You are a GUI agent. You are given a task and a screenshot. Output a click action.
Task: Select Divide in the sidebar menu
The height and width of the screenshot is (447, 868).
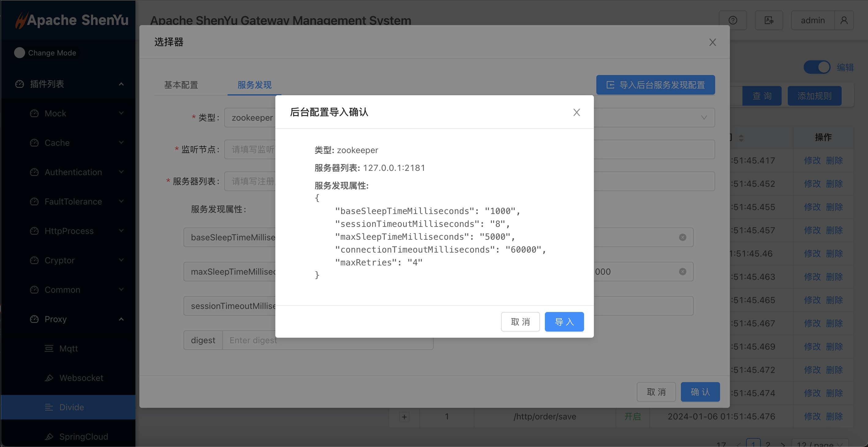coord(71,407)
